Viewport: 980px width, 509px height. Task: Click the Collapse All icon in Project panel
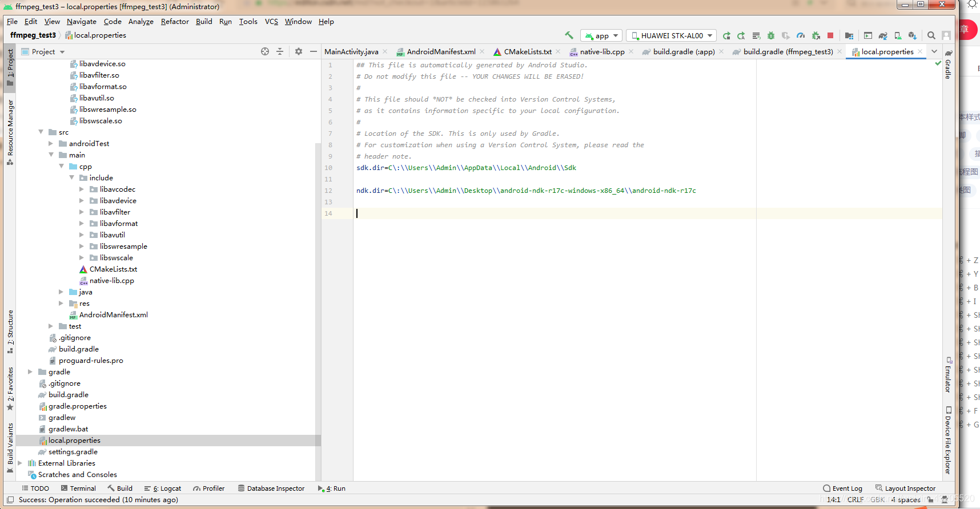(280, 51)
